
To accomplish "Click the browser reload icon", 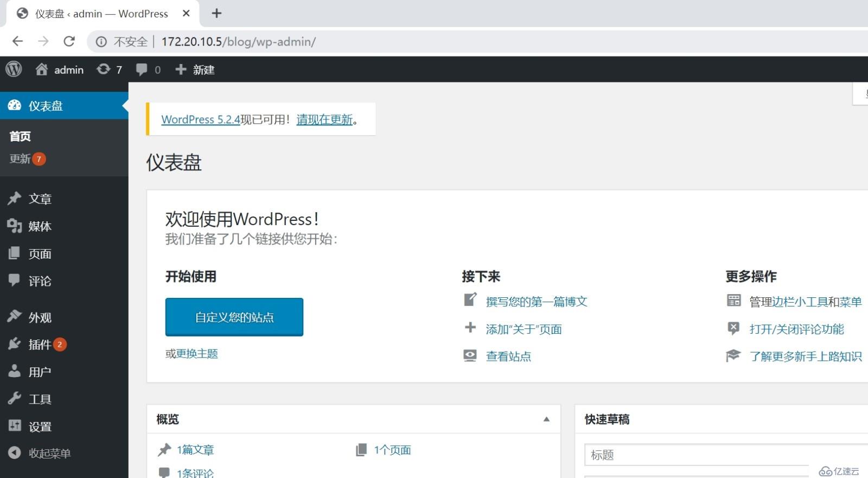I will point(69,41).
